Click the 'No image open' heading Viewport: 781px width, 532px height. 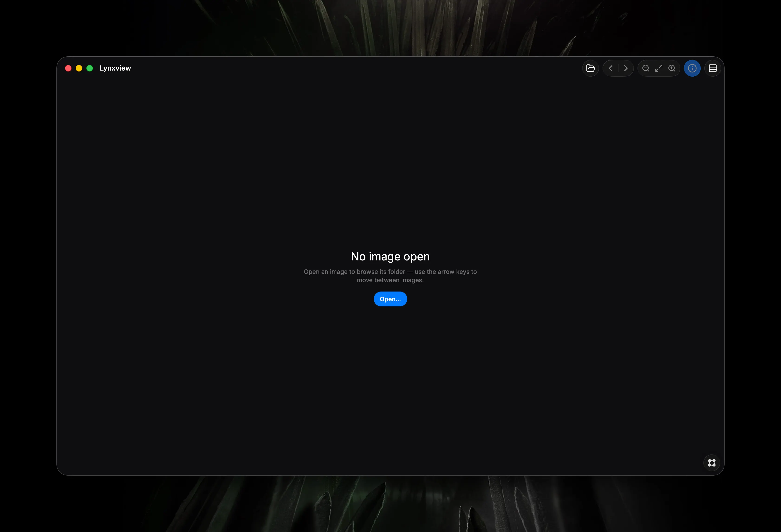coord(390,257)
